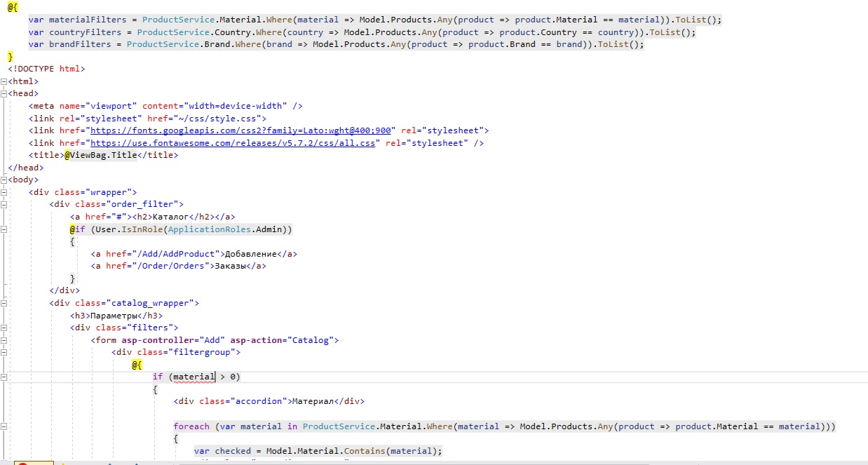
Task: Click the asp-action="Catalog" attribute
Action: pos(282,340)
